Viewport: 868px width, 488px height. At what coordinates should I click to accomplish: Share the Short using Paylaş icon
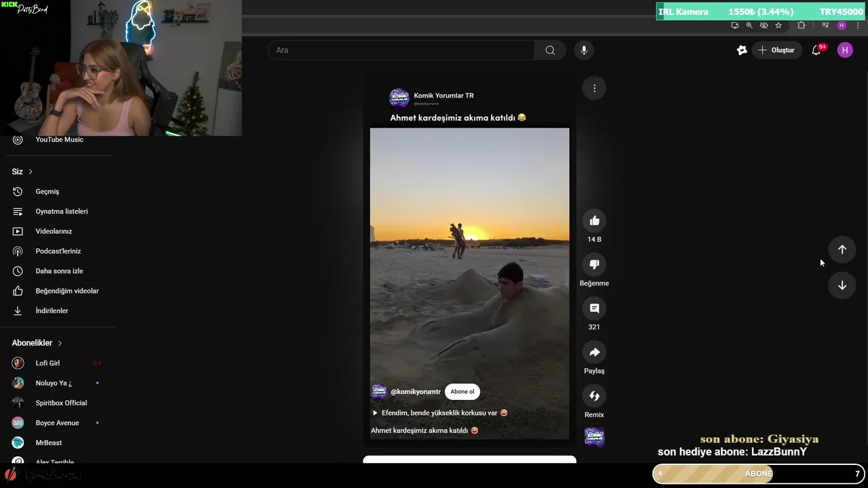pyautogui.click(x=594, y=352)
